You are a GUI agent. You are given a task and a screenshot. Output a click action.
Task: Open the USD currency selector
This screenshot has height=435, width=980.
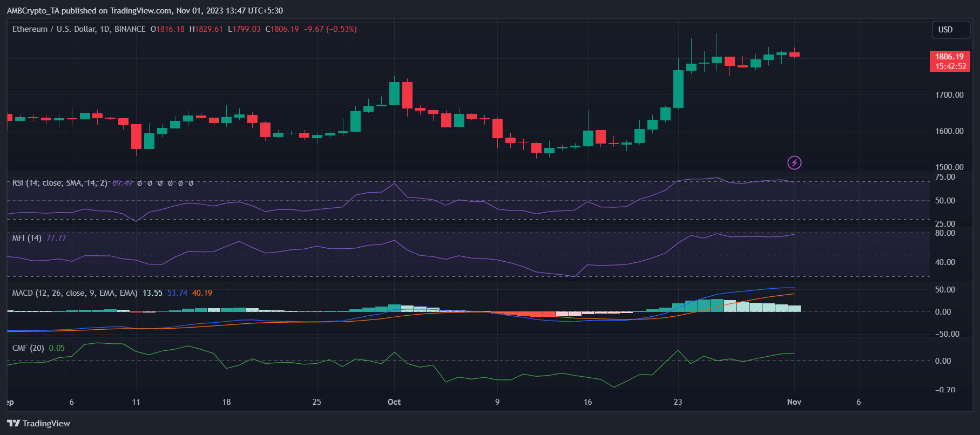950,30
